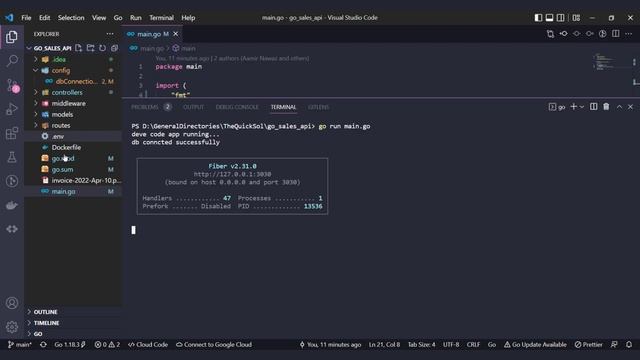Collapse all folders in Explorer
The height and width of the screenshot is (360, 640).
coord(114,48)
